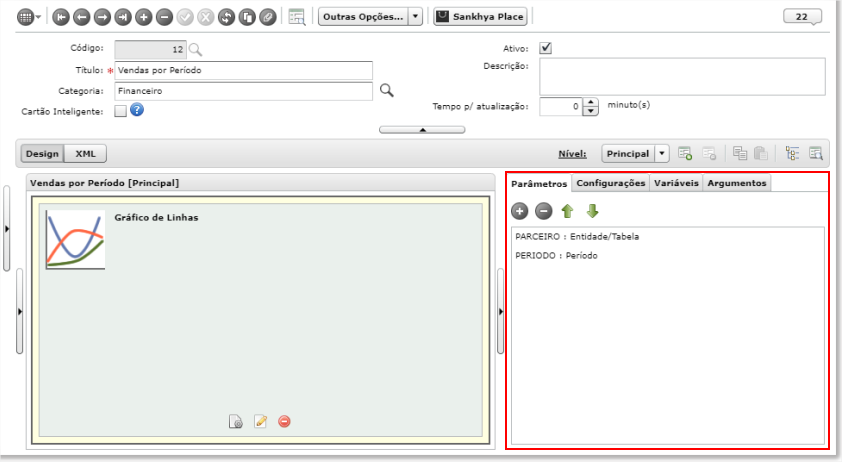
Task: Move parameter up with green arrow
Action: pos(568,211)
